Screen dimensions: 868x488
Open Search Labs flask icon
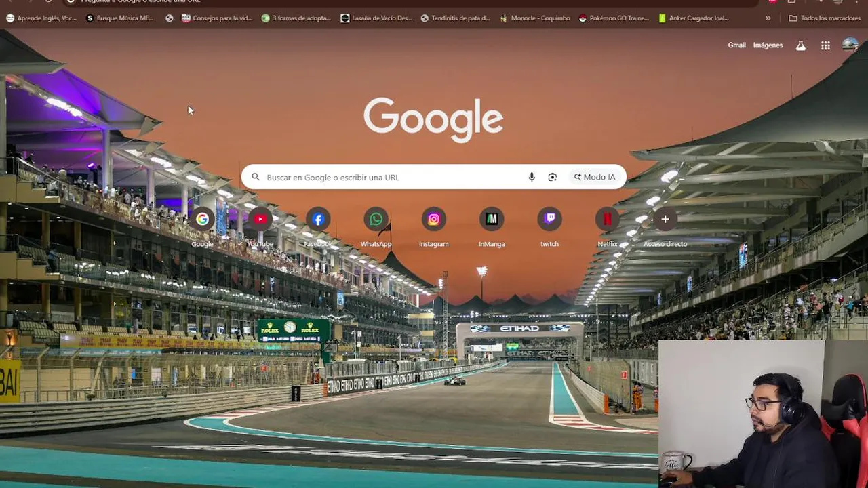pyautogui.click(x=801, y=45)
